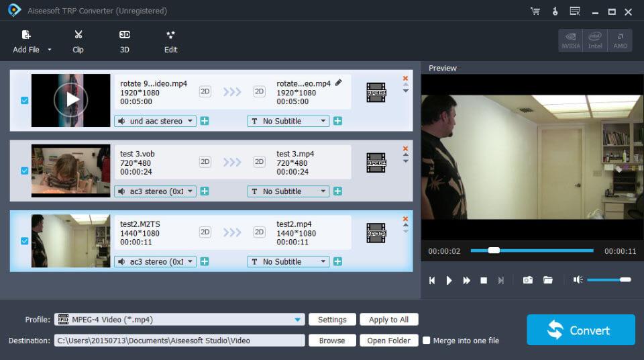644x360 pixels.
Task: Open snapshot folder icon
Action: [x=548, y=280]
